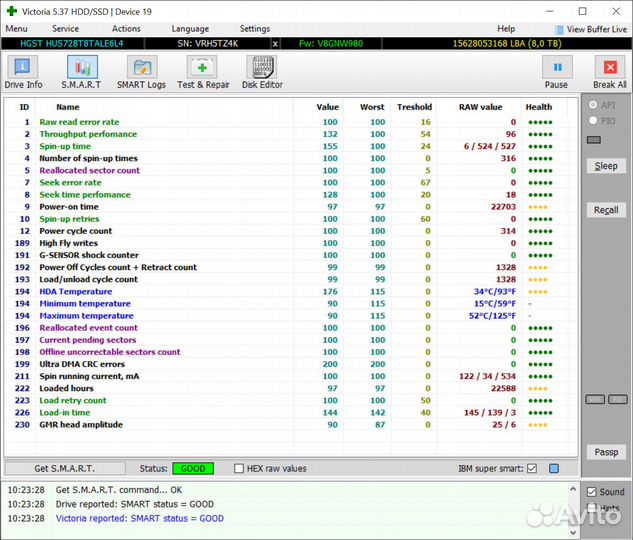The image size is (633, 540).
Task: Enable HEX raw values checkbox
Action: pyautogui.click(x=239, y=468)
